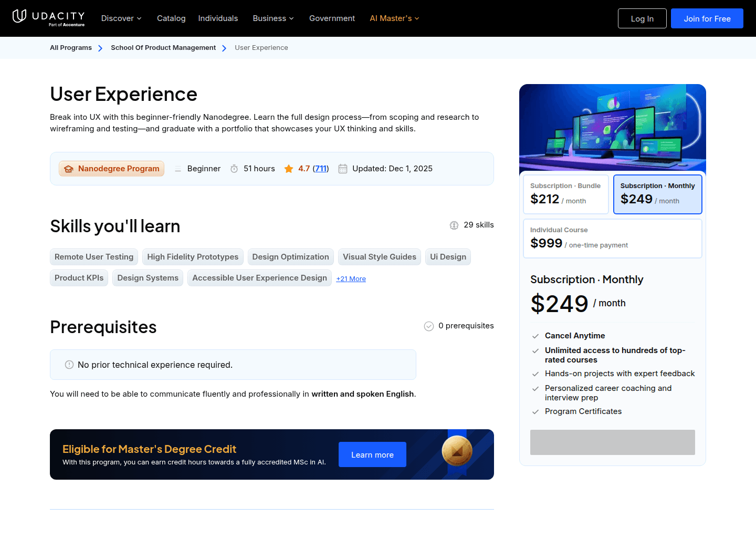This screenshot has width=756, height=538.
Task: Click the Join for Free button
Action: click(707, 18)
